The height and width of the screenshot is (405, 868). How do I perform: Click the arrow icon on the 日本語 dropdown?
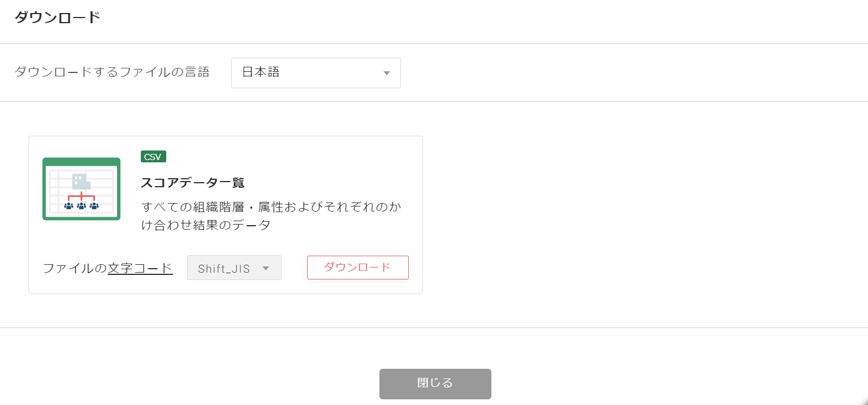pos(387,73)
